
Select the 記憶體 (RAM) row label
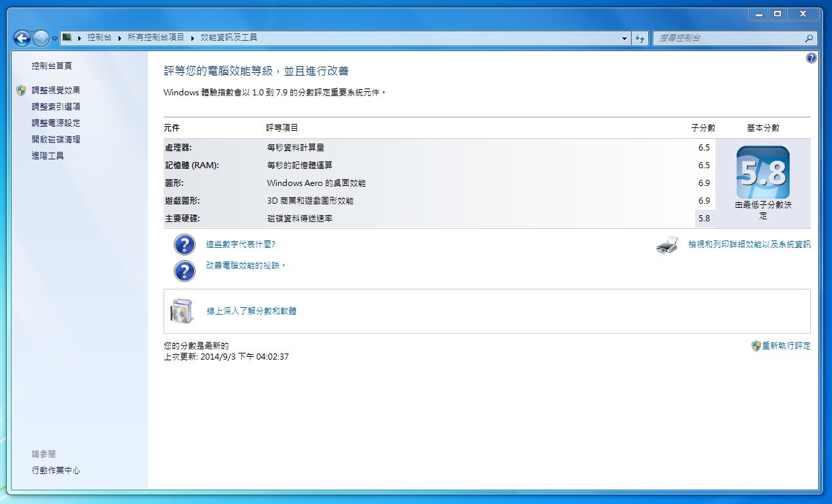pyautogui.click(x=191, y=166)
